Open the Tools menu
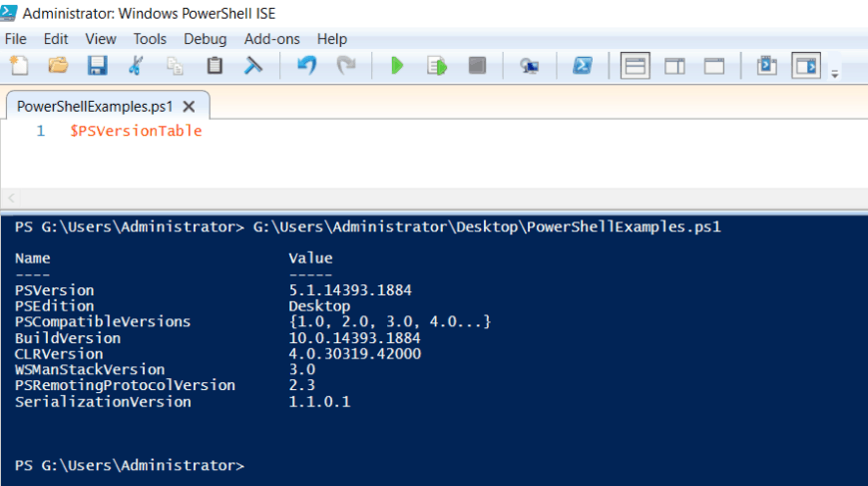 click(150, 39)
